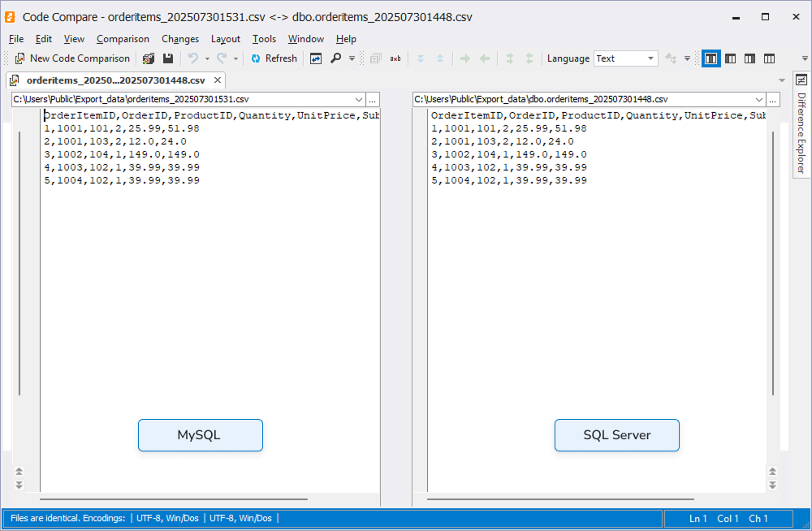812x531 pixels.
Task: Click the Undo arrow icon
Action: (x=193, y=58)
